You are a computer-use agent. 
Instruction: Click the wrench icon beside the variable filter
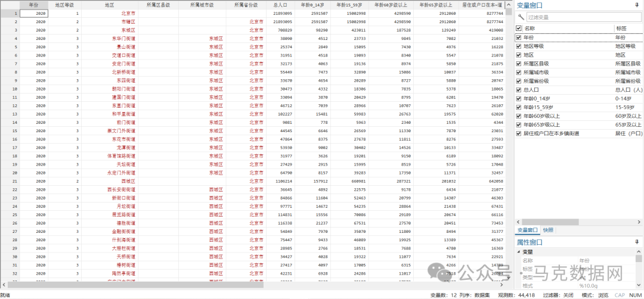(521, 17)
